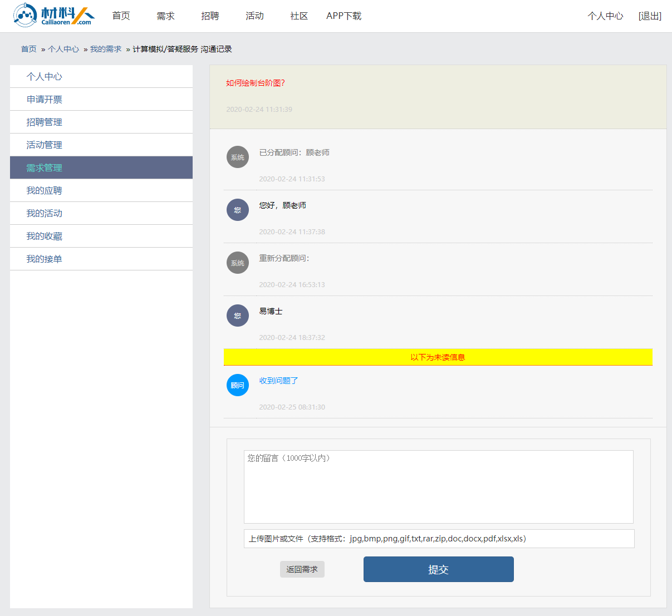
Task: Click the system avatar beside 重新分配顾问
Action: click(x=238, y=263)
